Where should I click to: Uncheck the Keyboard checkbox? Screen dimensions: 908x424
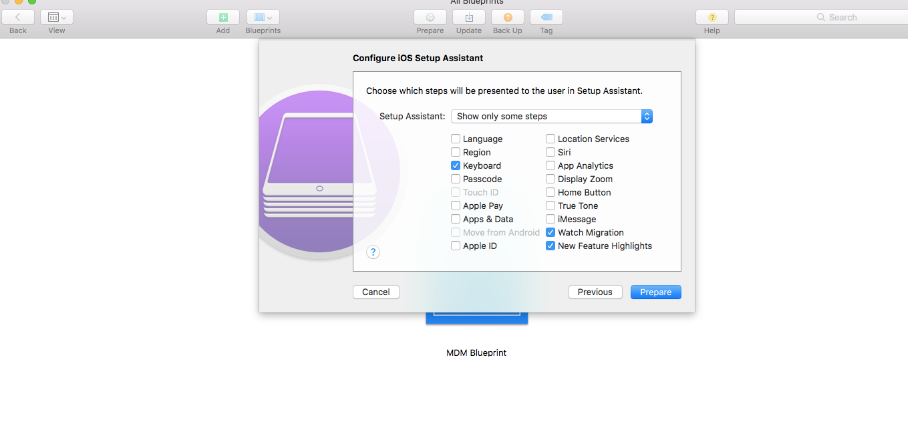(456, 166)
